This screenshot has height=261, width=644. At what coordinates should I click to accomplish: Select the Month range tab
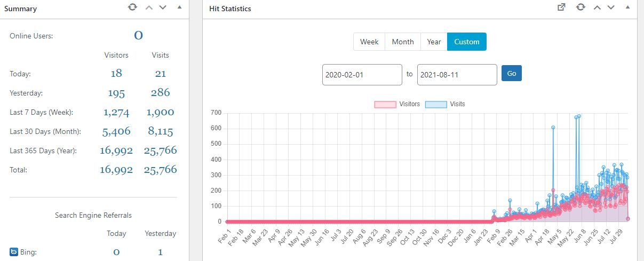pyautogui.click(x=403, y=42)
